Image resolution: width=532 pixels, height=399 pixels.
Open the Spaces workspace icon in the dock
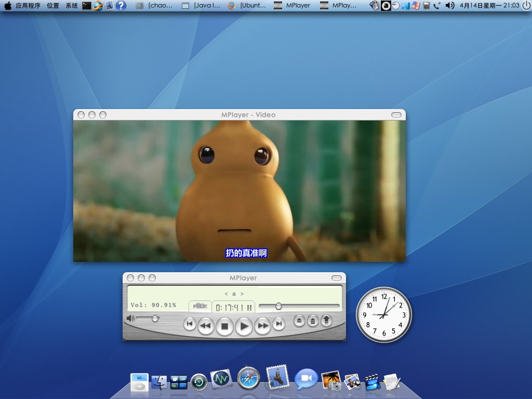[x=179, y=382]
